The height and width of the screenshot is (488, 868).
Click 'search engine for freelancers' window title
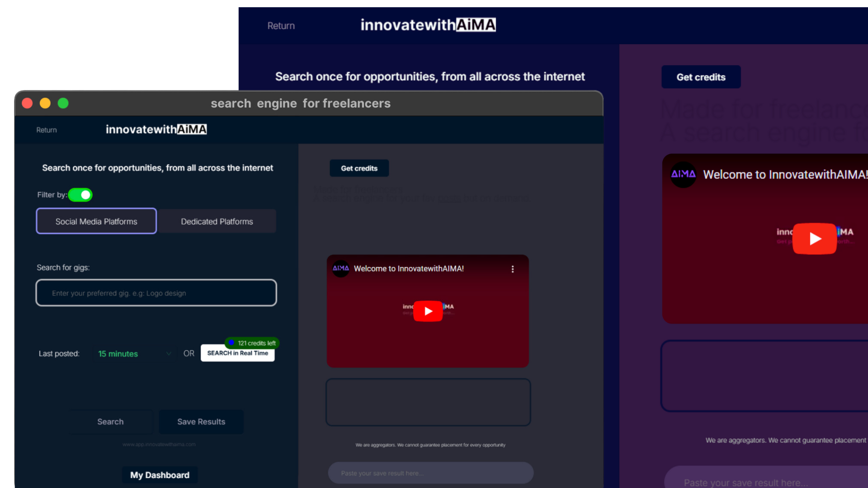tap(301, 103)
